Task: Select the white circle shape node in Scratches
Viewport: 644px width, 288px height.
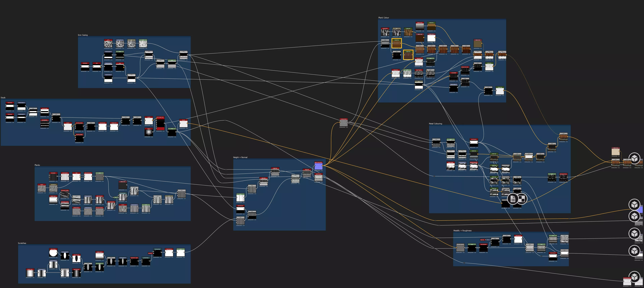Action: click(53, 253)
